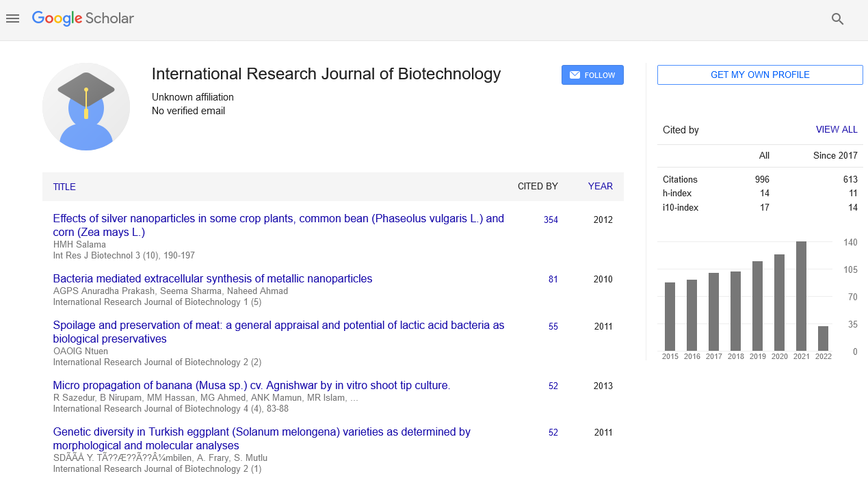Click the Google Scholar logo
The height and width of the screenshot is (478, 868).
[83, 19]
